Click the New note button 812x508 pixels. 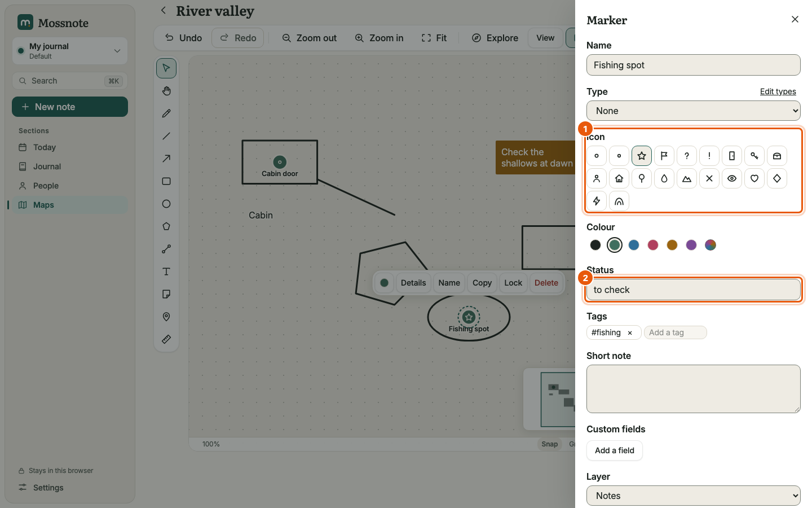pos(70,107)
